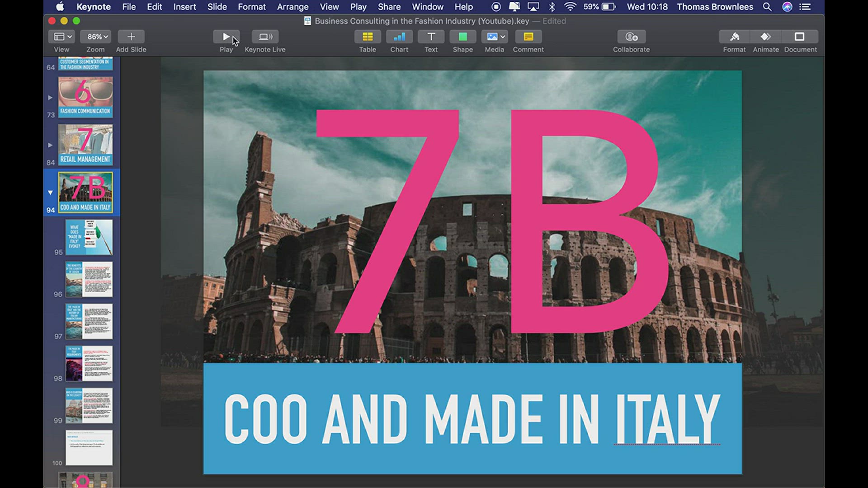Expand the Retail Management slide group
This screenshot has height=488, width=868.
click(50, 145)
